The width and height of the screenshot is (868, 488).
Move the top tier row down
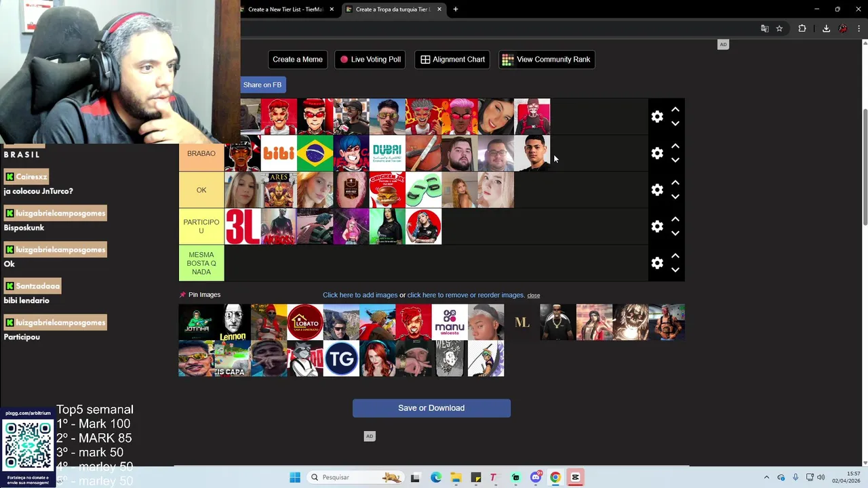coord(675,124)
